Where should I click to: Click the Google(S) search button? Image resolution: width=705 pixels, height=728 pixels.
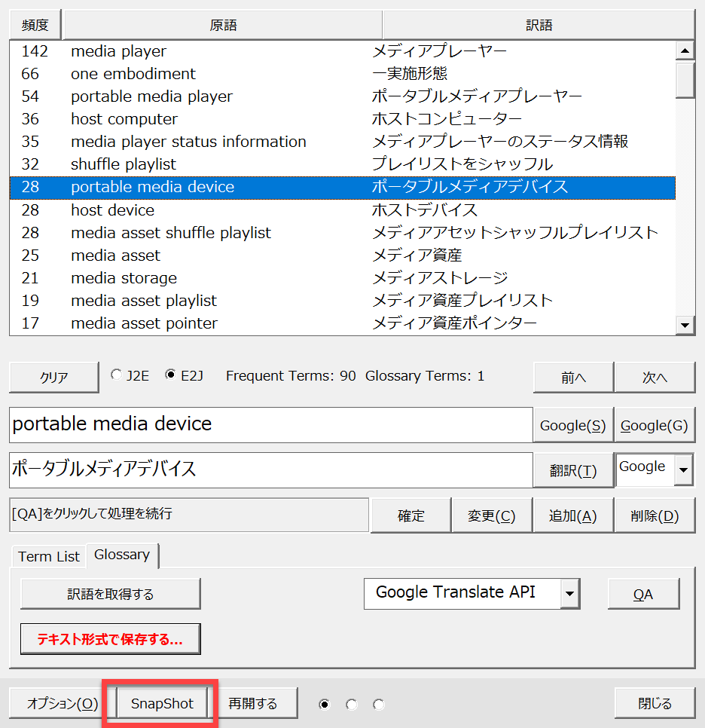pos(572,426)
